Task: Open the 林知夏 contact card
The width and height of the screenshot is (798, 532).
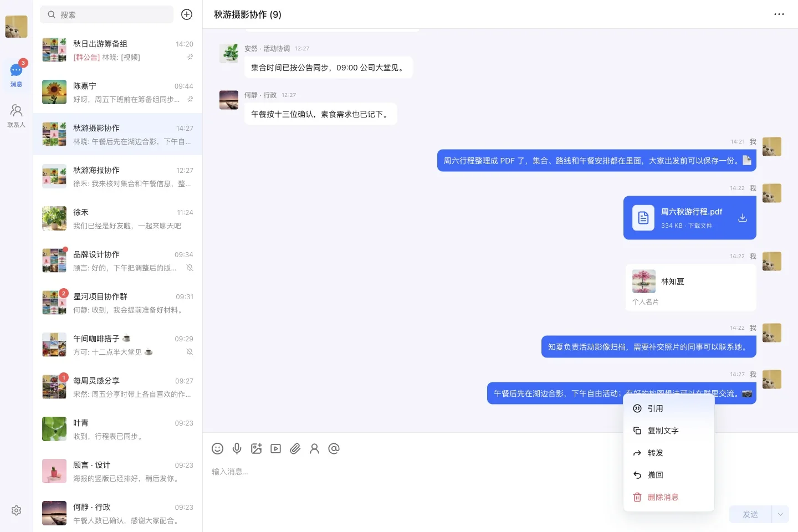Action: click(x=691, y=288)
